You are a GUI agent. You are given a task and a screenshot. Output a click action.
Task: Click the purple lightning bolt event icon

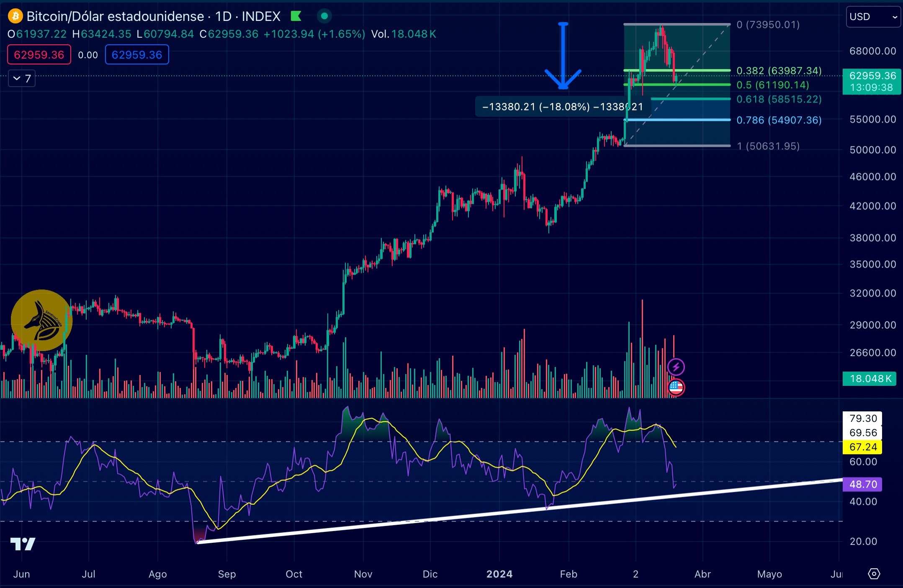point(676,367)
